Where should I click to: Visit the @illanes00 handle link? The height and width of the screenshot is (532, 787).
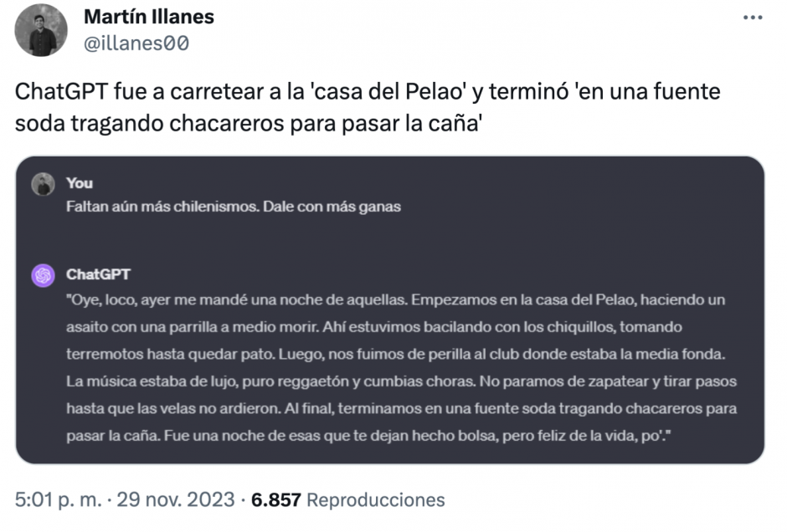136,43
